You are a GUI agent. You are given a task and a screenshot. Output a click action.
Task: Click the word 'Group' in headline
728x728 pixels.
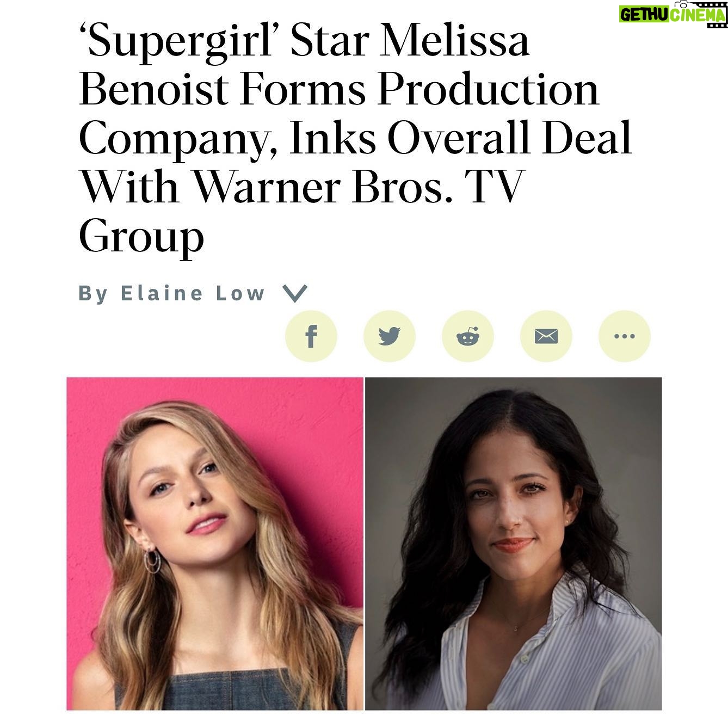click(141, 236)
